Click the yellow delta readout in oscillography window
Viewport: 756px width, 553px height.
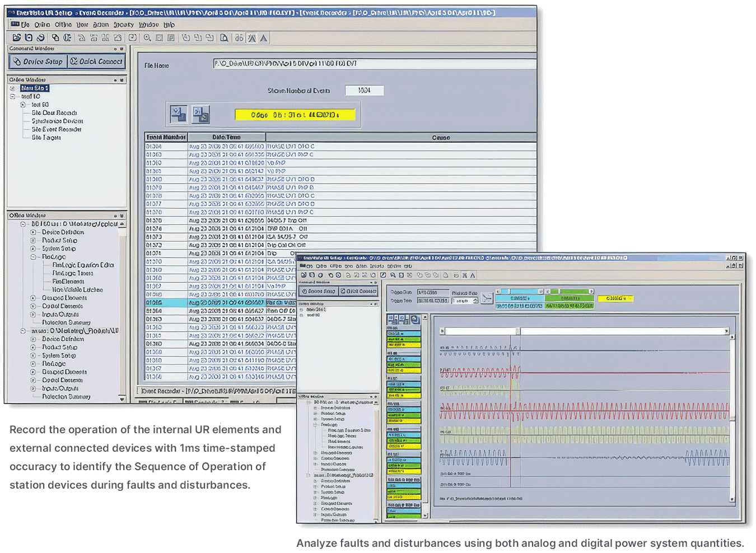coord(615,298)
